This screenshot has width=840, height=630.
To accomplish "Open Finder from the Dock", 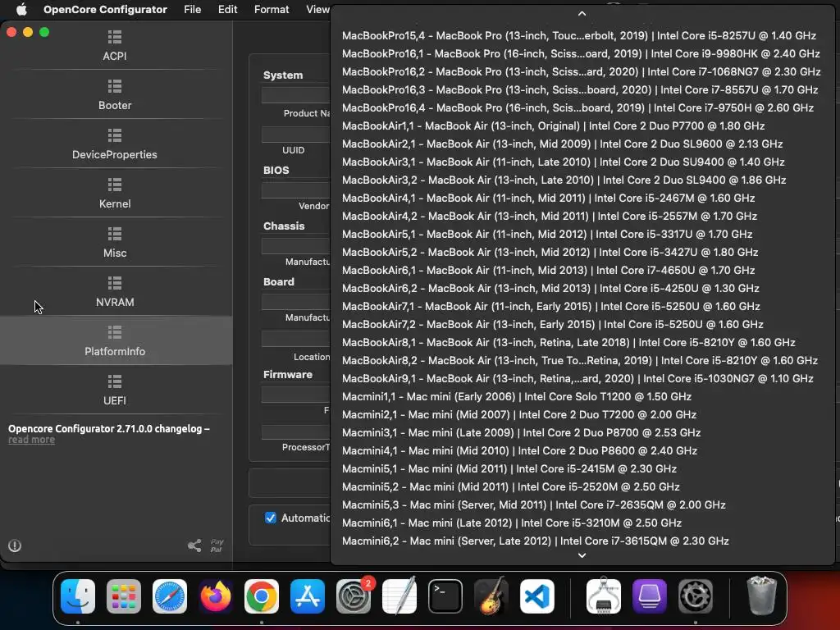I will (x=78, y=596).
